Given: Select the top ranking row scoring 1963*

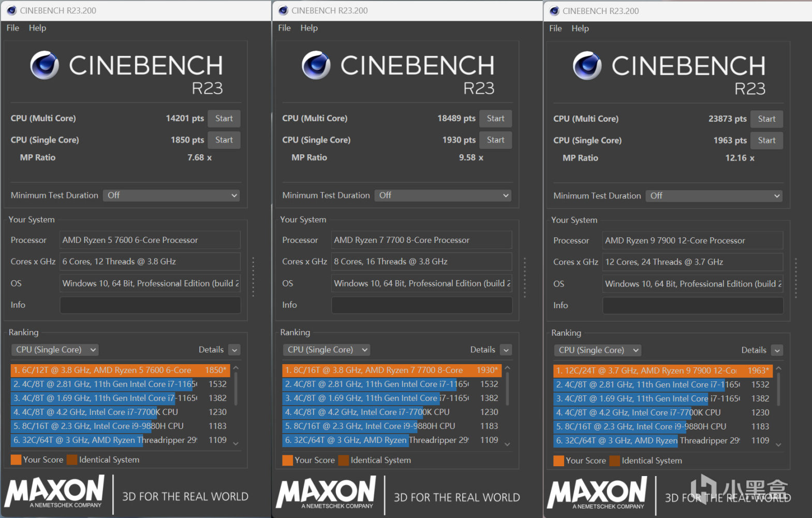Looking at the screenshot, I should pyautogui.click(x=663, y=370).
